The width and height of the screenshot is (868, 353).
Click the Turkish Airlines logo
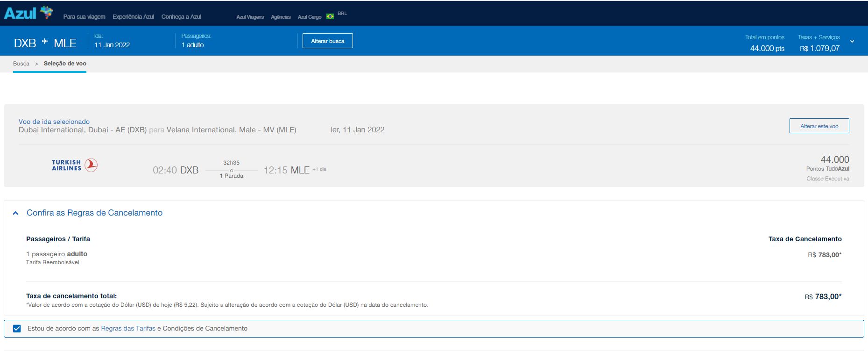[75, 165]
